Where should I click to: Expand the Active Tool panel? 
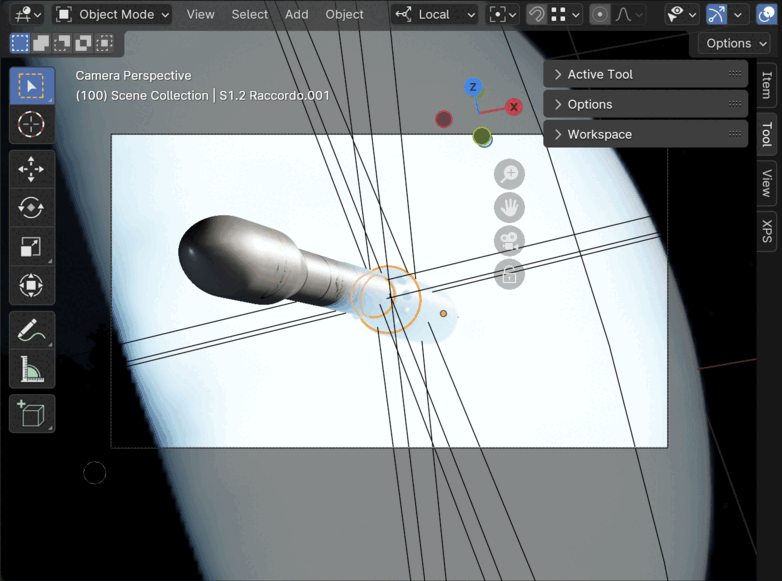[645, 74]
